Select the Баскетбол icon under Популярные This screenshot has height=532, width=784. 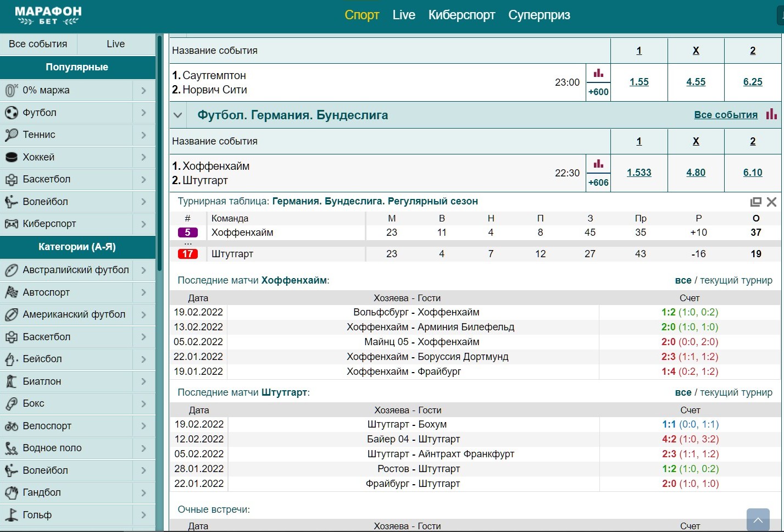point(11,179)
